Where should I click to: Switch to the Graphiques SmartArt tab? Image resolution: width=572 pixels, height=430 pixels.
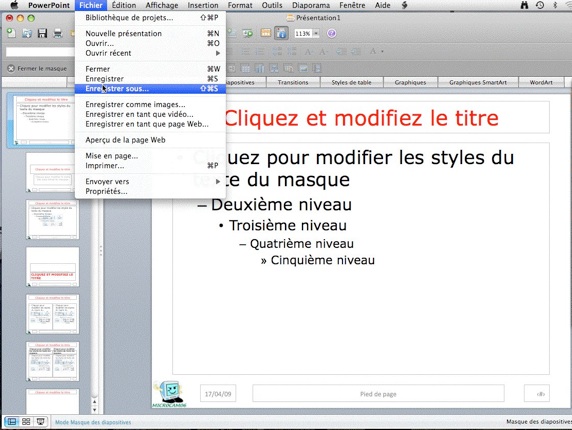pos(478,82)
